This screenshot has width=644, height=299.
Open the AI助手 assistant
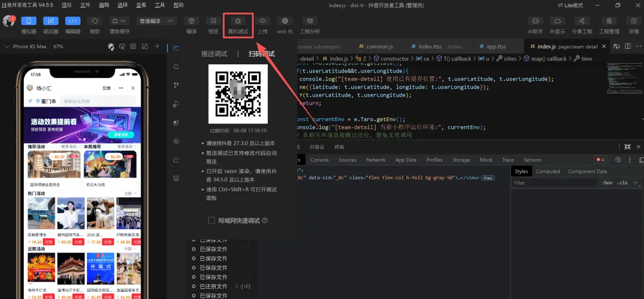[x=535, y=21]
